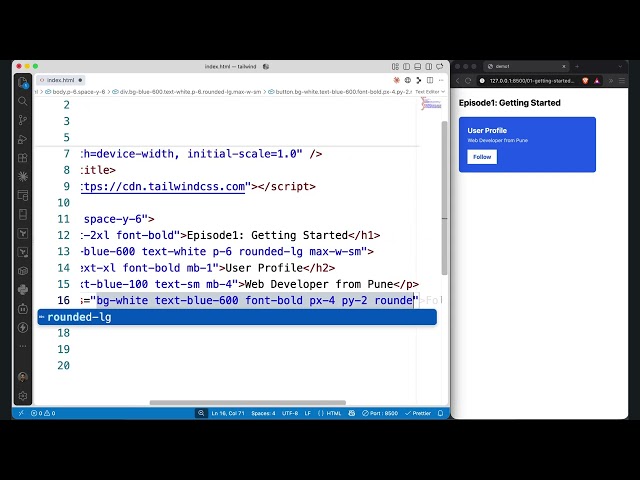The height and width of the screenshot is (480, 640).
Task: Open the errors and warnings count
Action: (x=43, y=413)
